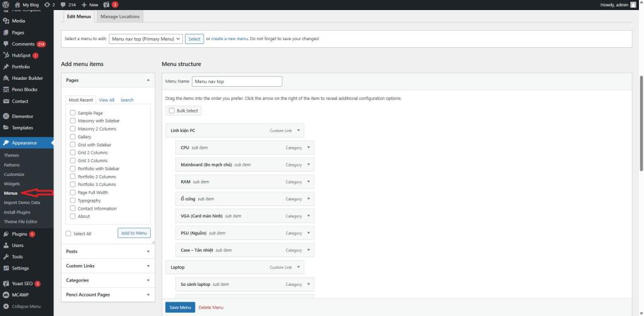Click the New plus icon

pos(84,5)
